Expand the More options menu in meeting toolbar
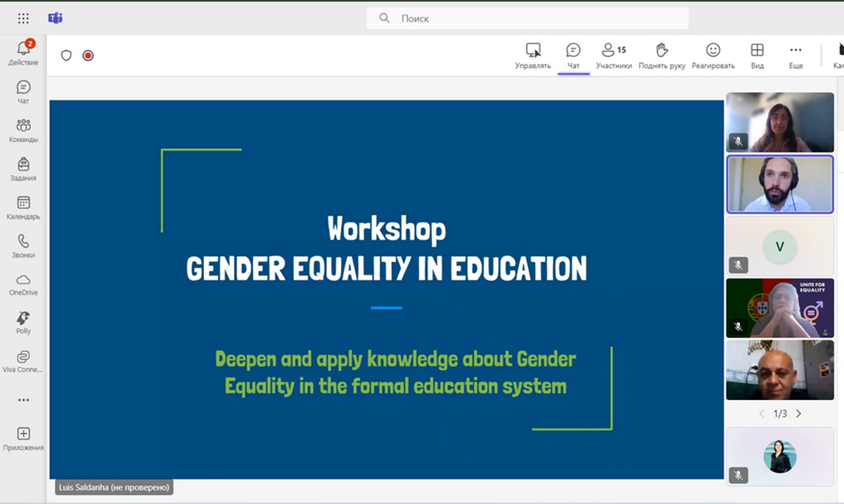This screenshot has width=844, height=504. 795,56
